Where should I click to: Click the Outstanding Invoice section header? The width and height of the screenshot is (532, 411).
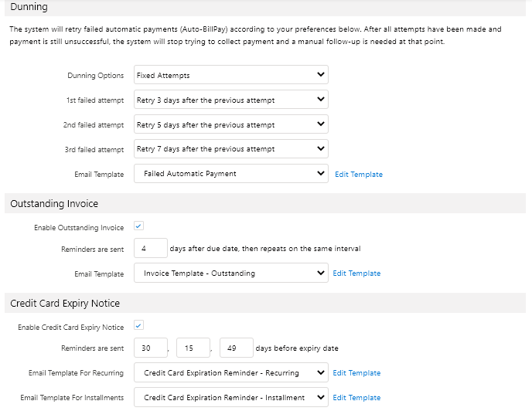pos(54,203)
